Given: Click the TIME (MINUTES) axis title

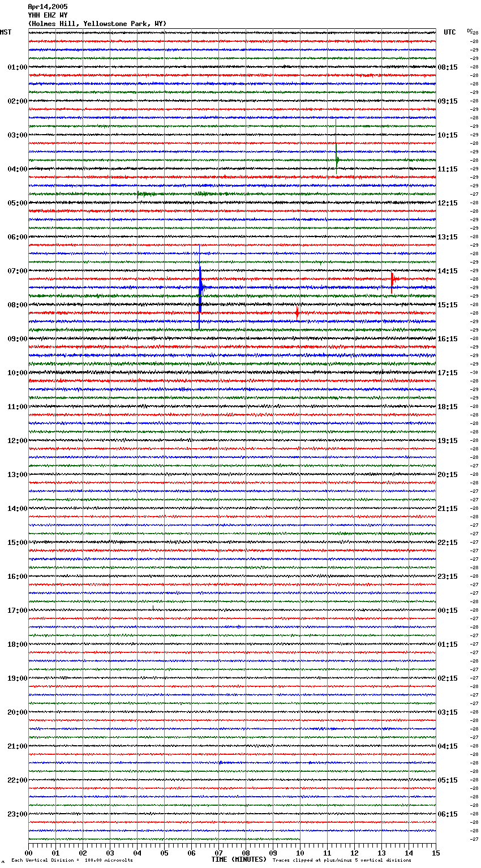Looking at the screenshot, I should pos(239,860).
